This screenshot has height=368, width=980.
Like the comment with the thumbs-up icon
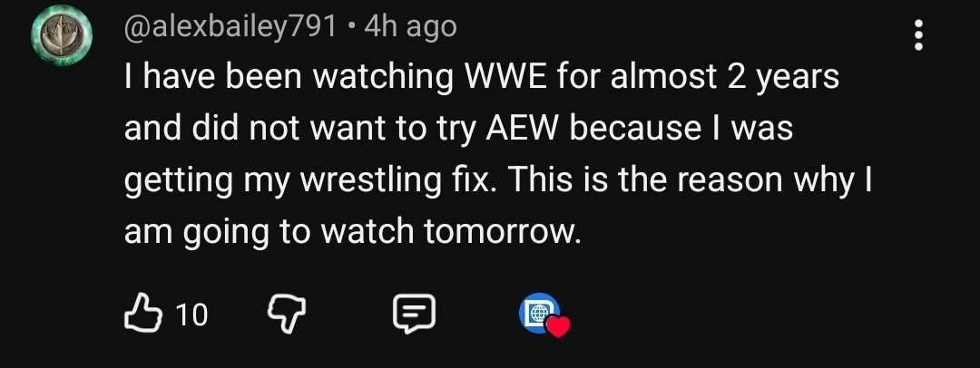[142, 313]
